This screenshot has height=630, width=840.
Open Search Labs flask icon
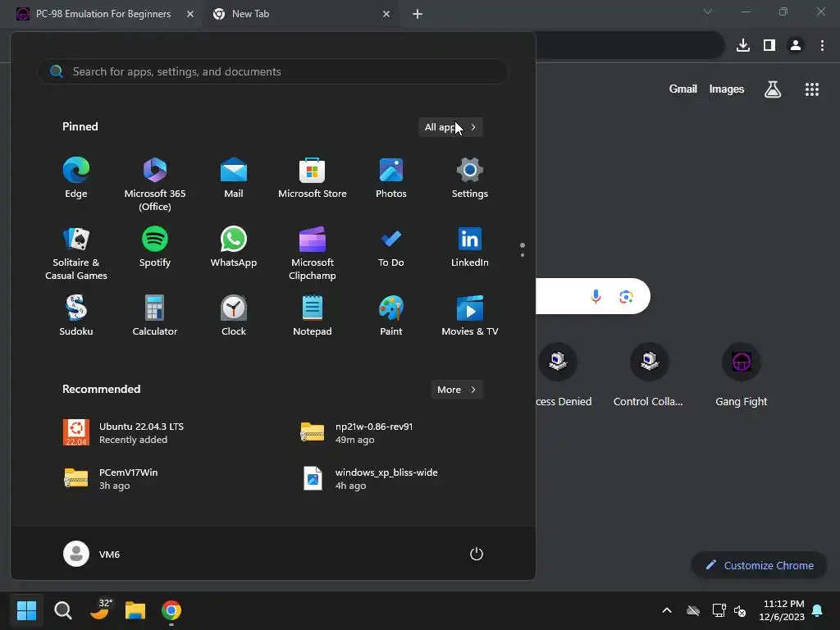point(773,89)
